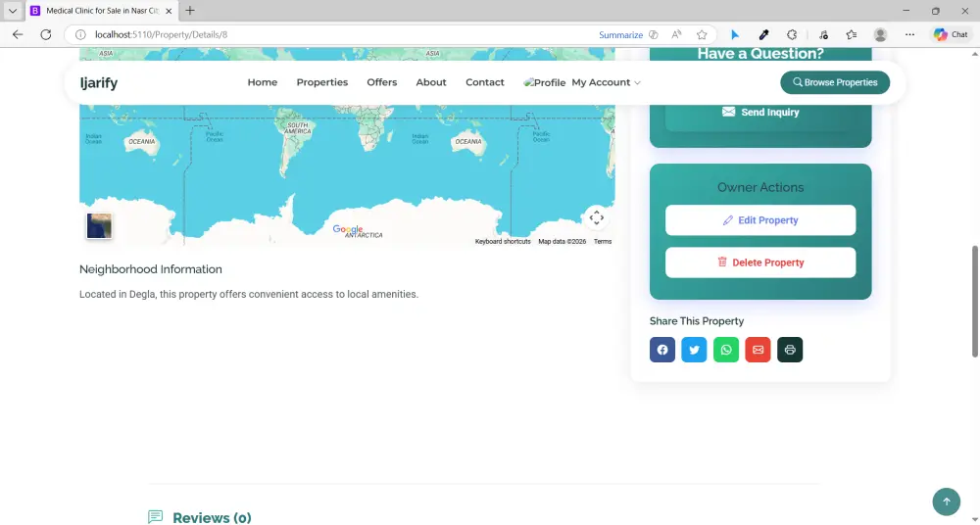Screen dimensions: 980x525
Task: Open browser extensions icon
Action: (x=792, y=35)
